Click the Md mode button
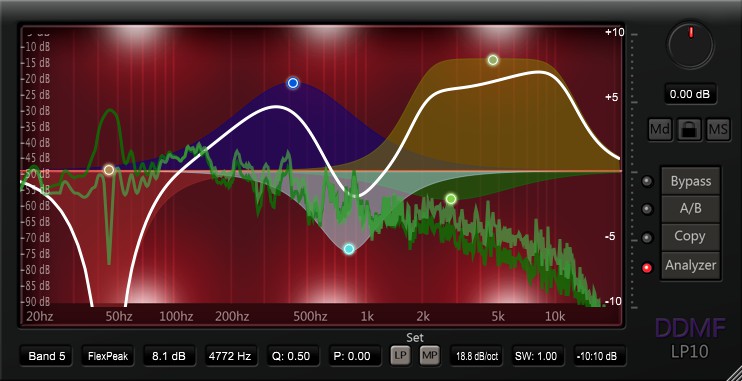742x381 pixels. pos(660,129)
